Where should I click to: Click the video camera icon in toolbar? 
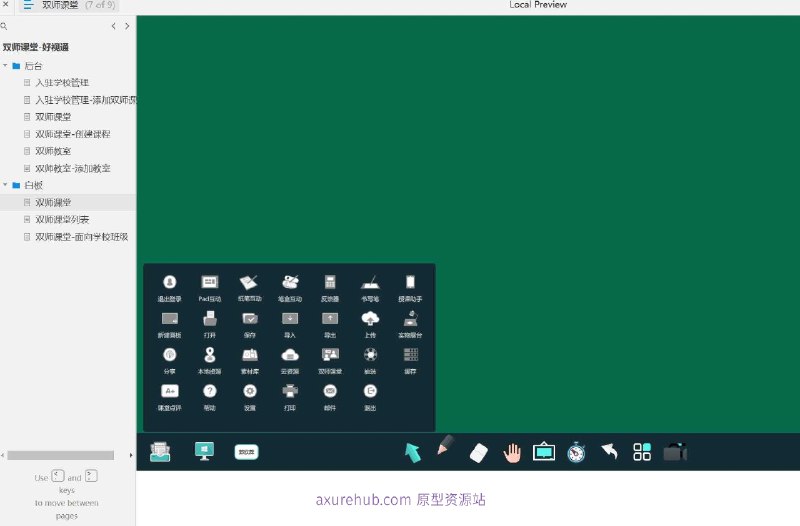click(x=675, y=452)
